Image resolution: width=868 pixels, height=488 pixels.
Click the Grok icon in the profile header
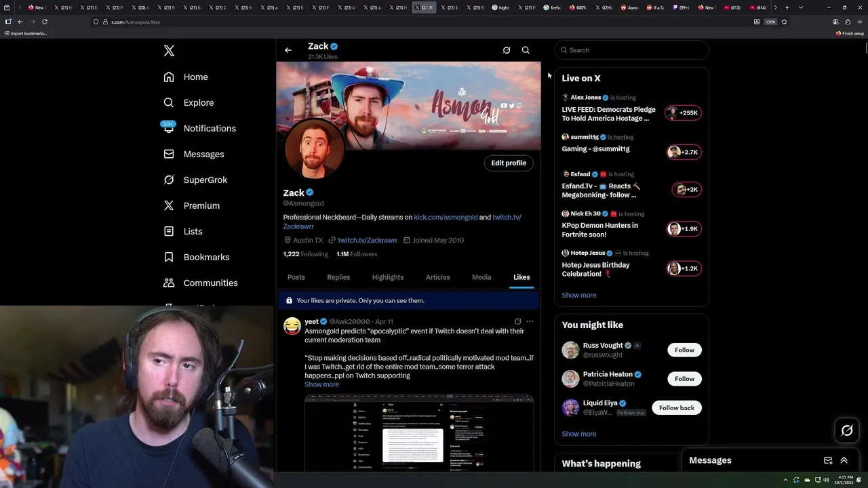pos(507,50)
